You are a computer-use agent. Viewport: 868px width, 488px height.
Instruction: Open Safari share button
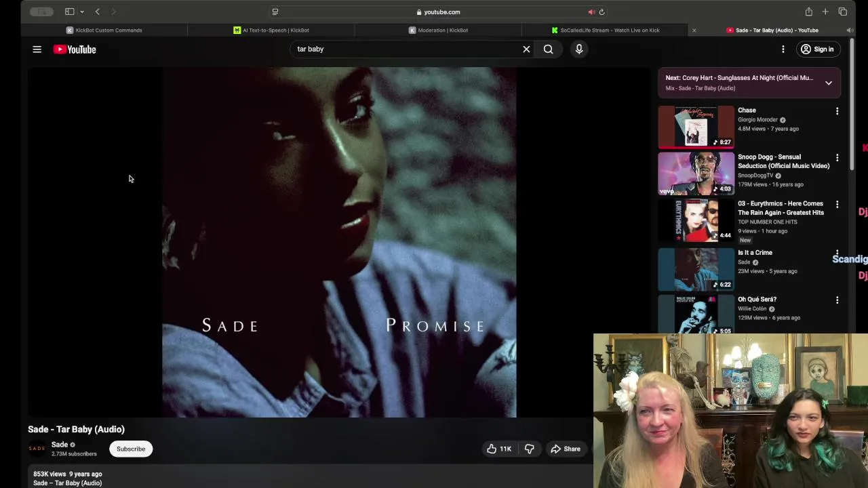pos(808,12)
